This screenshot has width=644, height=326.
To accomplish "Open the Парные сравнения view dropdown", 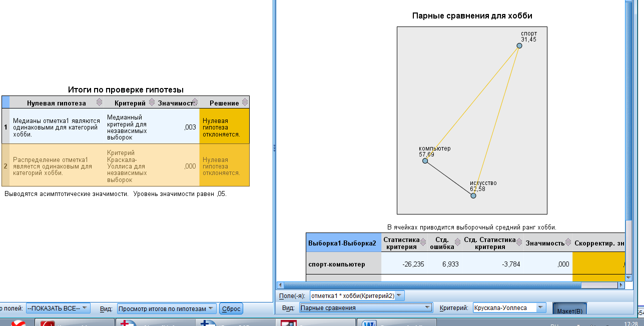I will [366, 308].
